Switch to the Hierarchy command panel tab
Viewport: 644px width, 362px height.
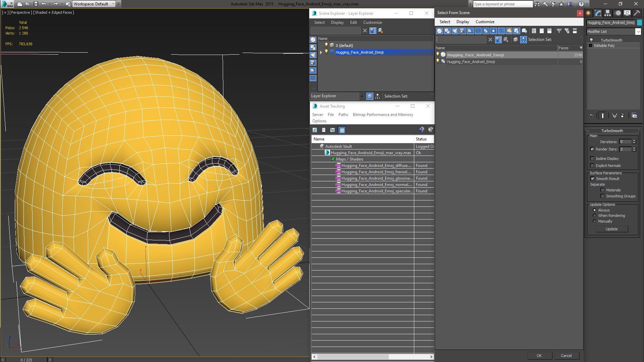pyautogui.click(x=607, y=13)
